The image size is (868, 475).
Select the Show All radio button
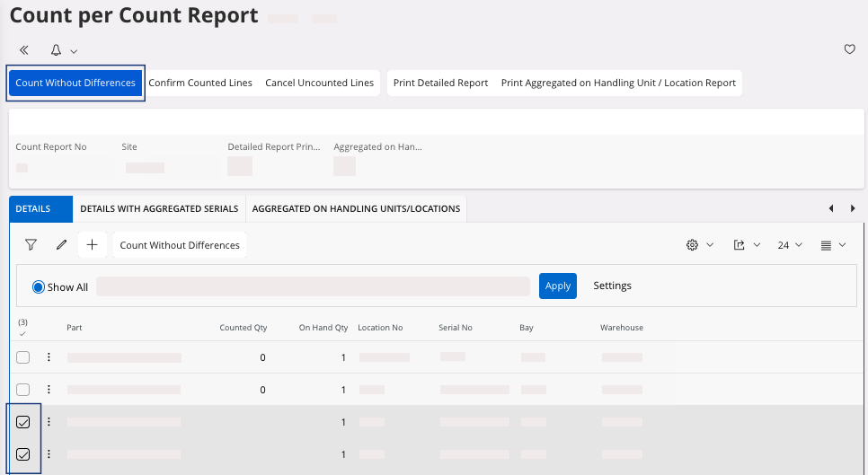[39, 287]
